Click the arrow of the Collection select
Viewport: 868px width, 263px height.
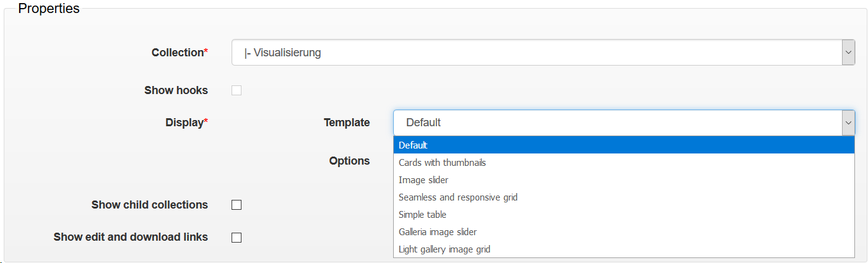[x=848, y=53]
